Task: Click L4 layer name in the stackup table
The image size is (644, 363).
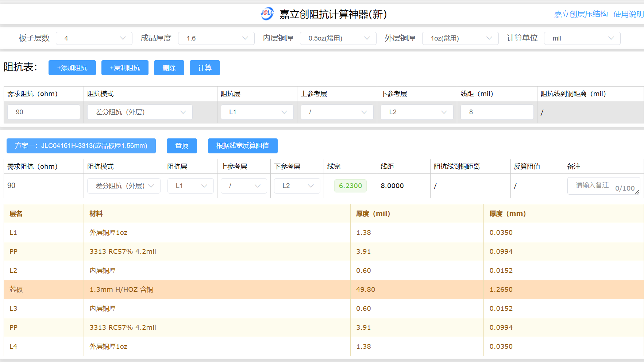Action: click(x=13, y=347)
